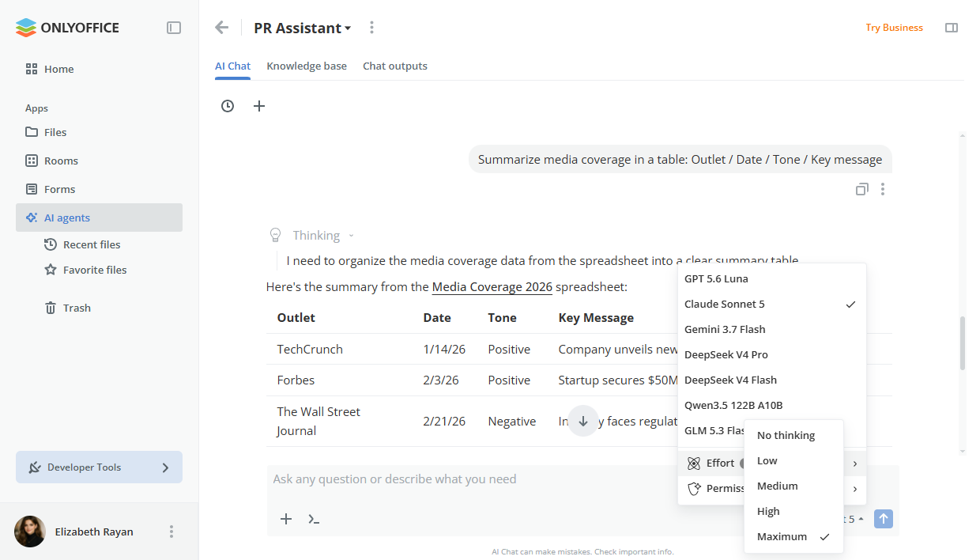980x560 pixels.
Task: Select Qwen3.5 122B A10B model
Action: pyautogui.click(x=772, y=405)
